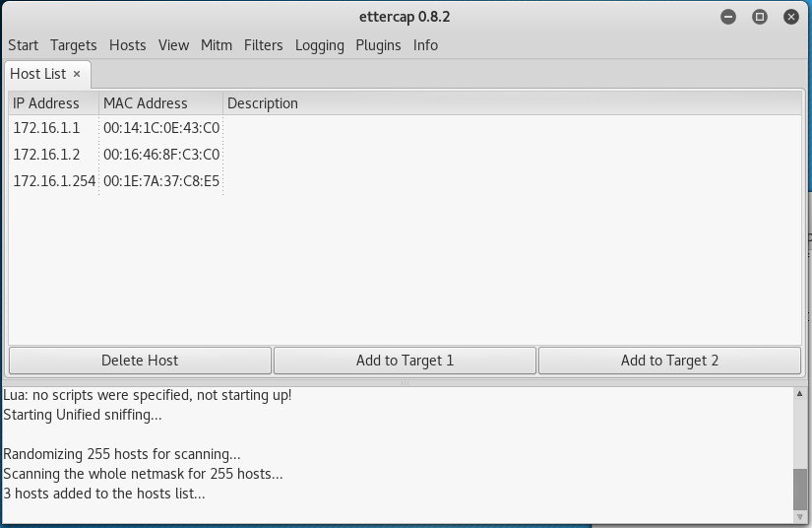812x528 pixels.
Task: Click MAC address 00:1E:7A:37:C8:E5
Action: point(161,181)
